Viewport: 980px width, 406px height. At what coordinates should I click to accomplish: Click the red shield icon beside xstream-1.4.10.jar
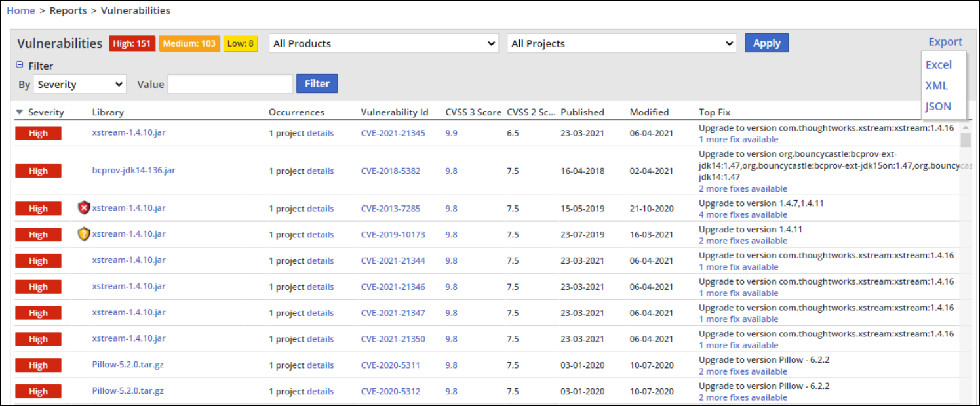(x=84, y=209)
